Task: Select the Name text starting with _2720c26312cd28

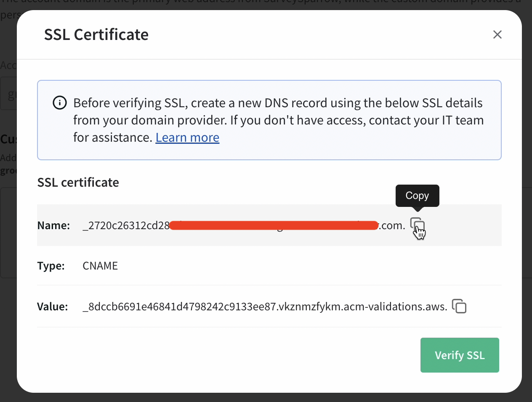Action: (x=244, y=225)
